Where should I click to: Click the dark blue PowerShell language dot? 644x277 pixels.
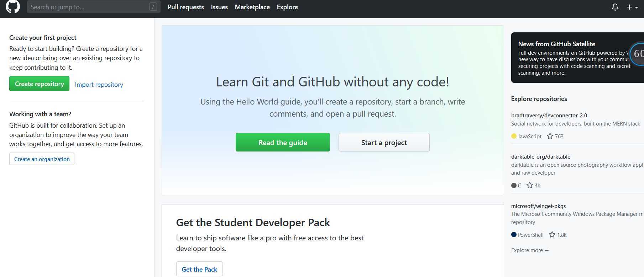point(514,235)
